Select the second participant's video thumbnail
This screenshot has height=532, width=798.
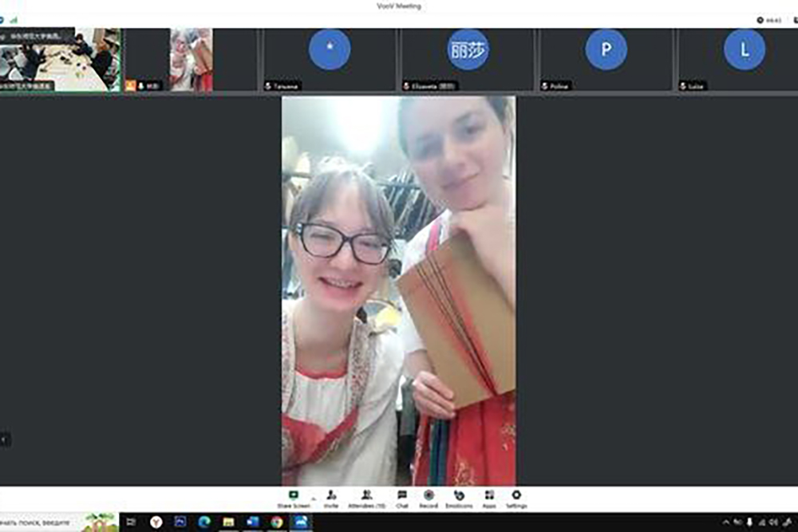click(192, 60)
